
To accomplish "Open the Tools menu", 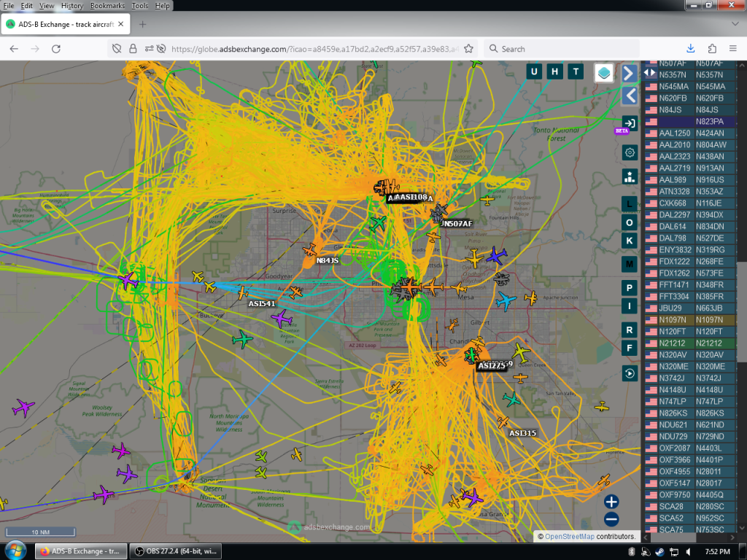I will click(x=139, y=6).
